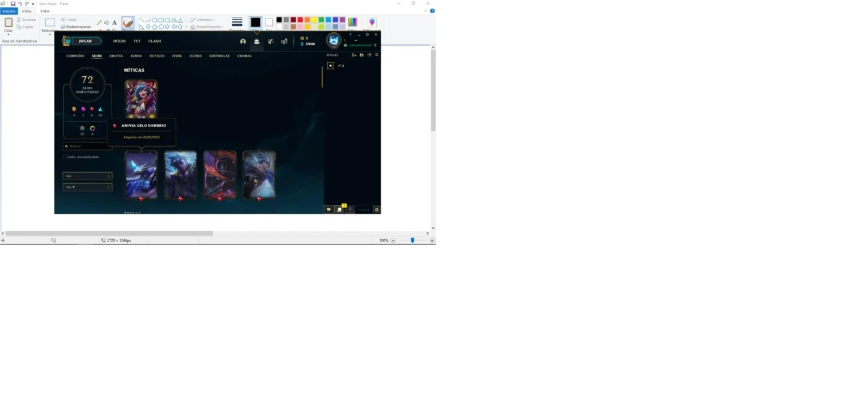Select the CROMAS sub-tab
This screenshot has height=397, width=868.
(244, 56)
